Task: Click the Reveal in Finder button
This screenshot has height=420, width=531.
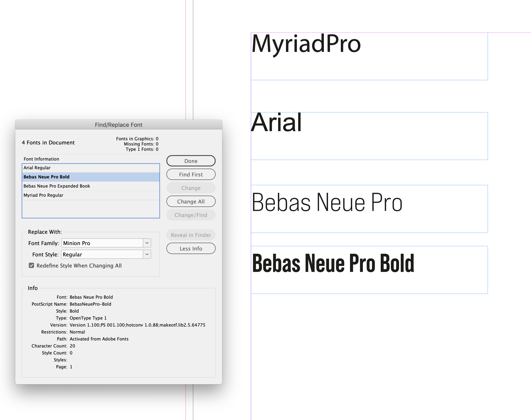Action: pos(191,235)
